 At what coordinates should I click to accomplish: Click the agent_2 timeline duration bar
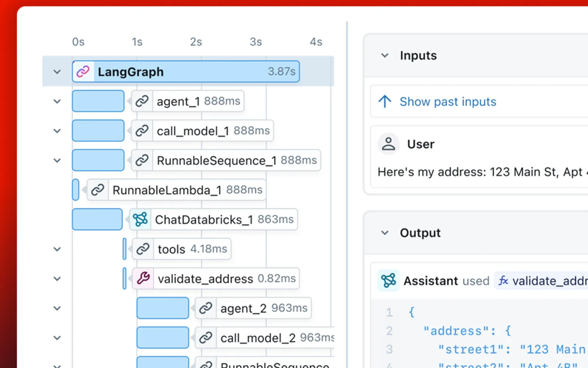pyautogui.click(x=163, y=308)
